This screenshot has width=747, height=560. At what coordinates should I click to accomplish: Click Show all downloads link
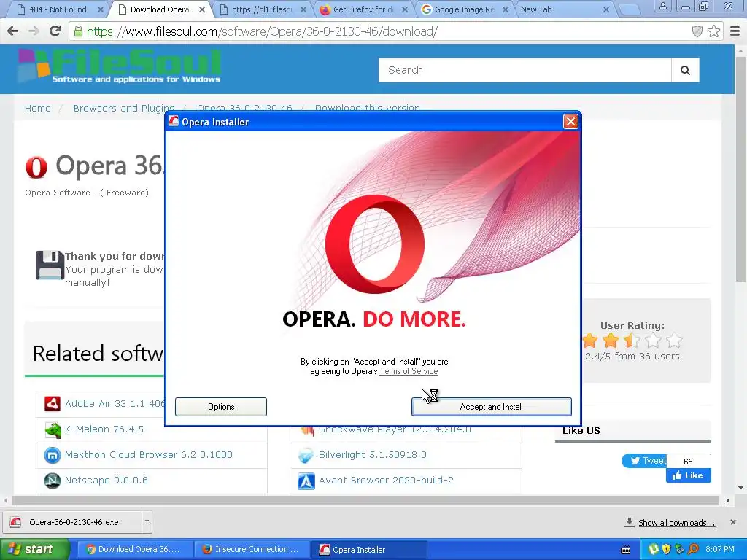[676, 523]
